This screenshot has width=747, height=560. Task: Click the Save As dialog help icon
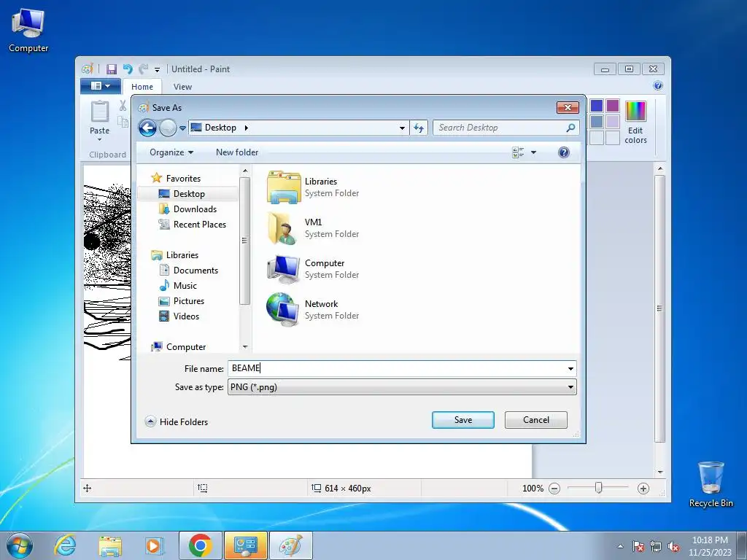(564, 152)
